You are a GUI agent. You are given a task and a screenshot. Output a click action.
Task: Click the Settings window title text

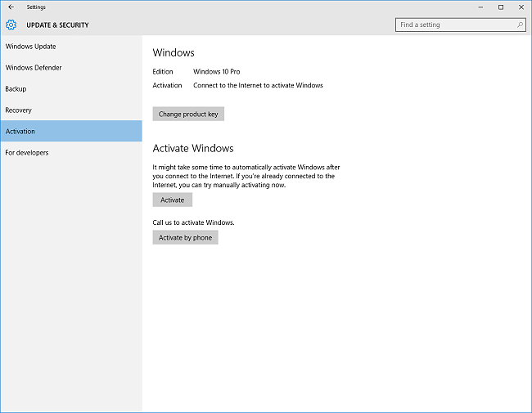[36, 7]
